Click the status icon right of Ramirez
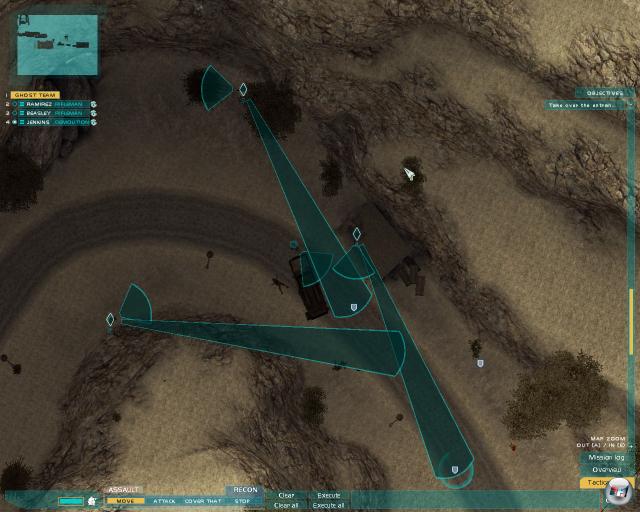Image resolution: width=640 pixels, height=512 pixels. pos(93,104)
